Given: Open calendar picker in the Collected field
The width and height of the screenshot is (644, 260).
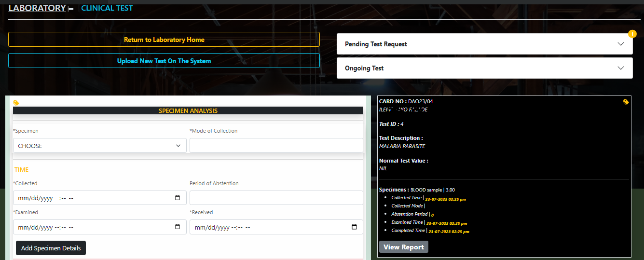Looking at the screenshot, I should tap(178, 198).
